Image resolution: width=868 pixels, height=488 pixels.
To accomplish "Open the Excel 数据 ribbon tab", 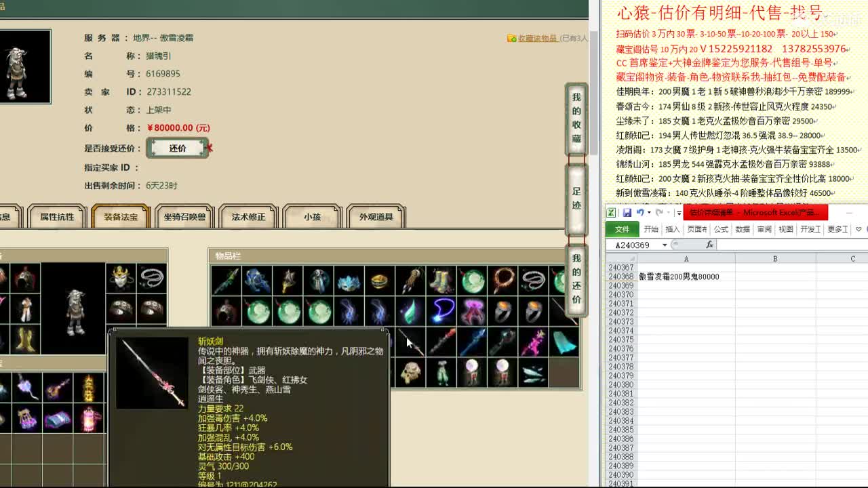I will [743, 229].
